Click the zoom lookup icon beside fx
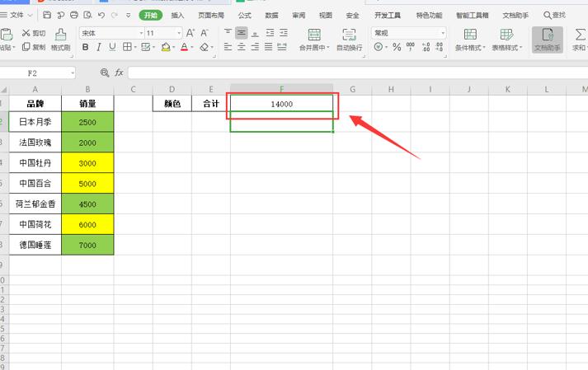The image size is (588, 370). 105,73
